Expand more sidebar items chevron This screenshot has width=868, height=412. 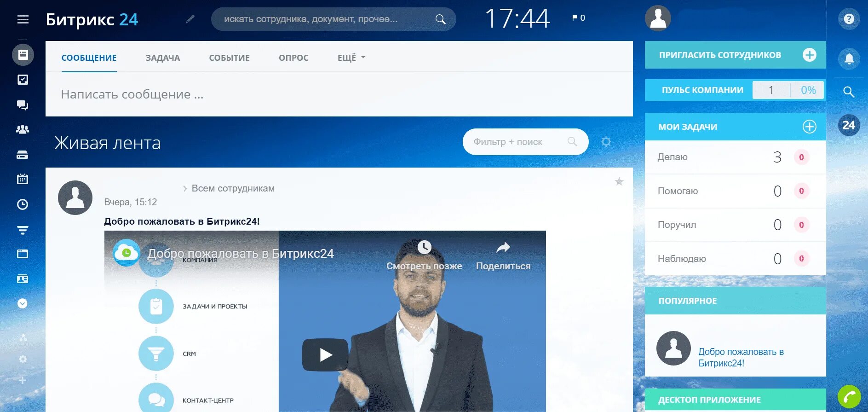(x=23, y=303)
